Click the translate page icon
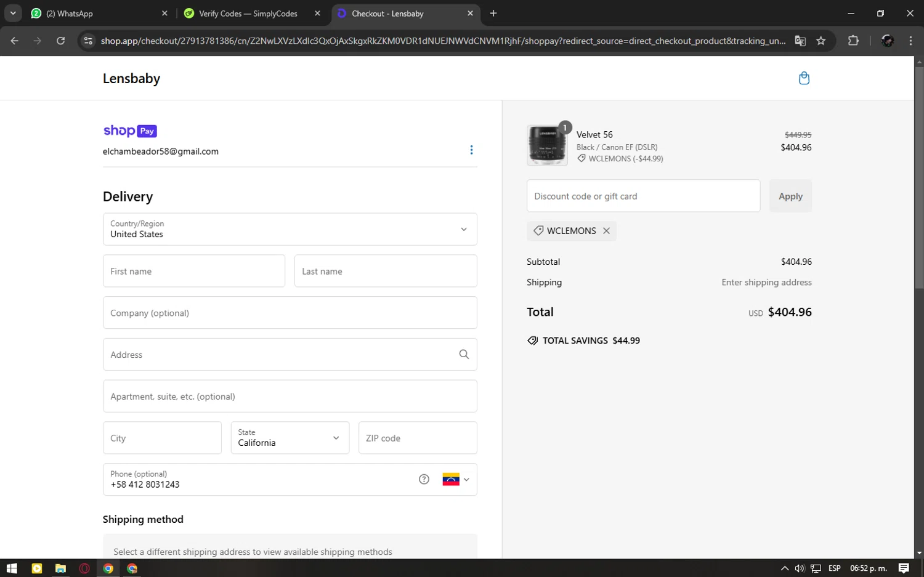 (x=800, y=41)
